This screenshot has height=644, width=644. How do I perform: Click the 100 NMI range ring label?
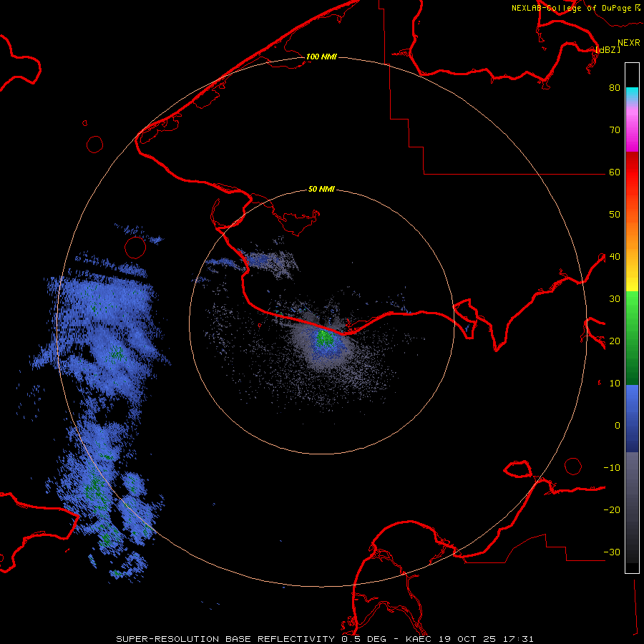(x=321, y=57)
